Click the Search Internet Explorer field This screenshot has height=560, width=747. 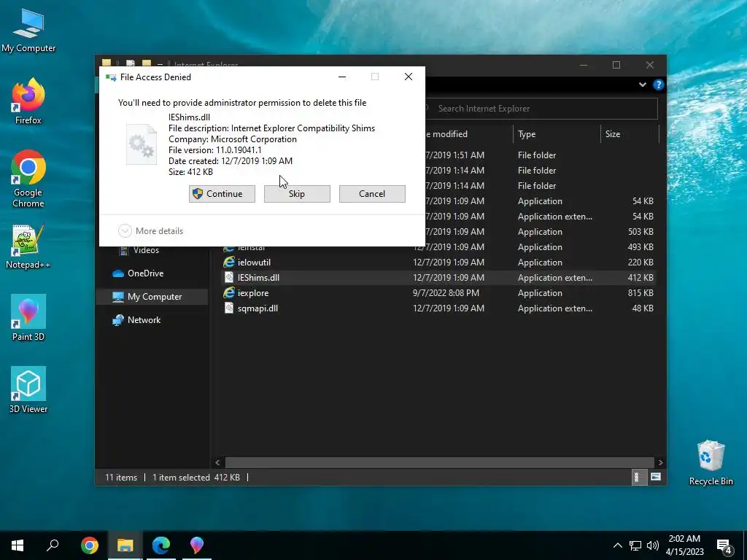coord(541,109)
